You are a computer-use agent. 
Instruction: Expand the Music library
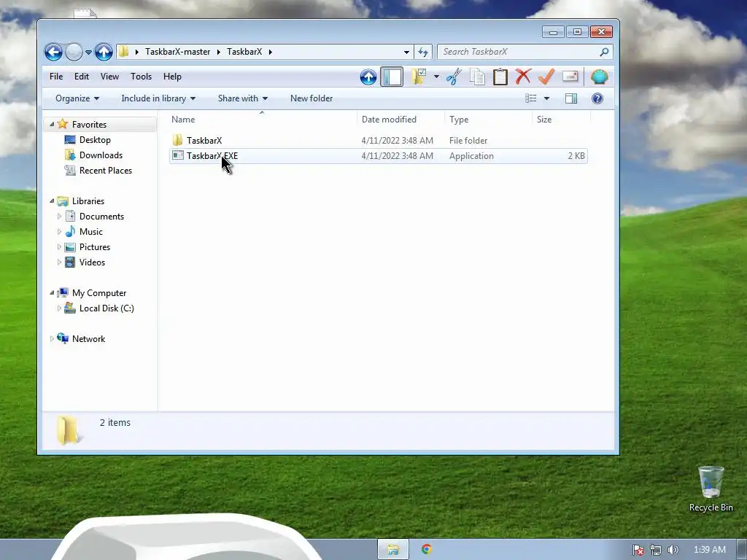tap(59, 232)
